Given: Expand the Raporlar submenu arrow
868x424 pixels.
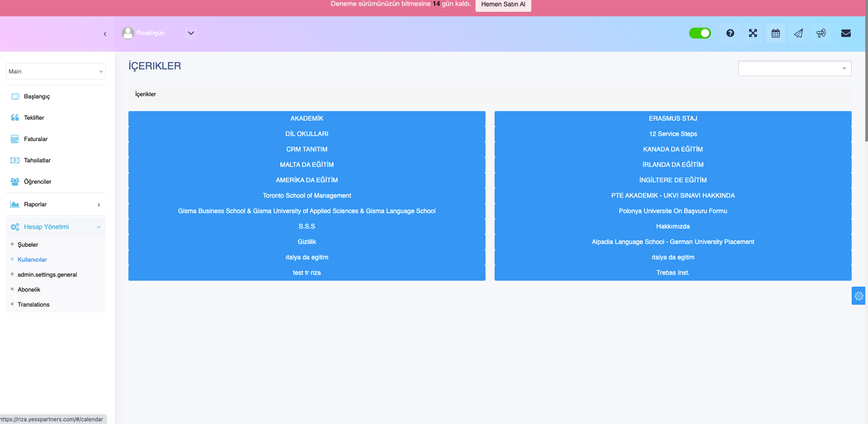Looking at the screenshot, I should (99, 205).
